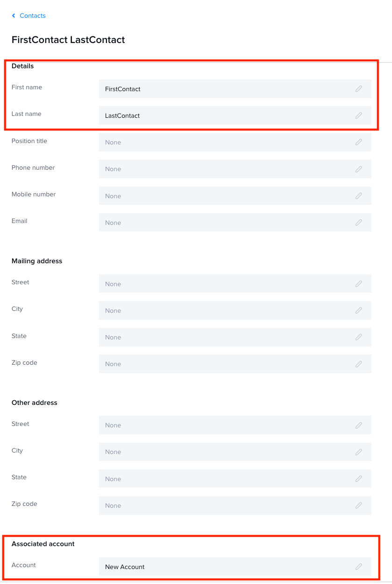Edit the First name using its pencil icon
The height and width of the screenshot is (584, 392).
click(x=359, y=89)
